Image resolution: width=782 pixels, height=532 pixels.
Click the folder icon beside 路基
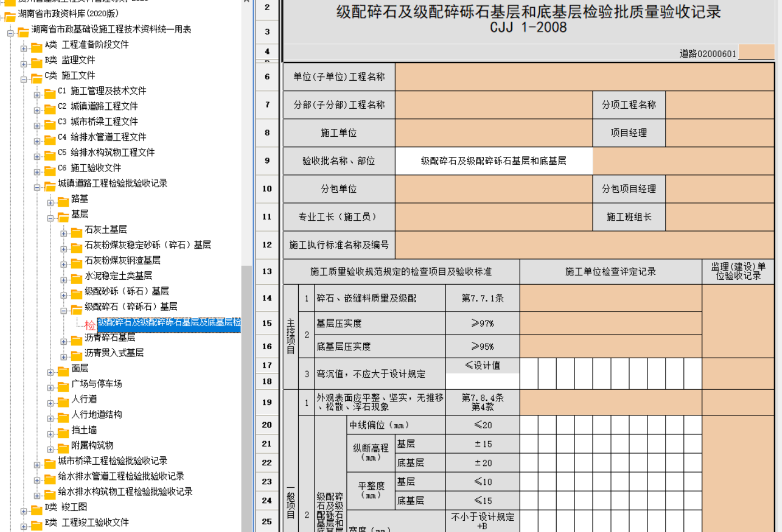click(x=63, y=201)
